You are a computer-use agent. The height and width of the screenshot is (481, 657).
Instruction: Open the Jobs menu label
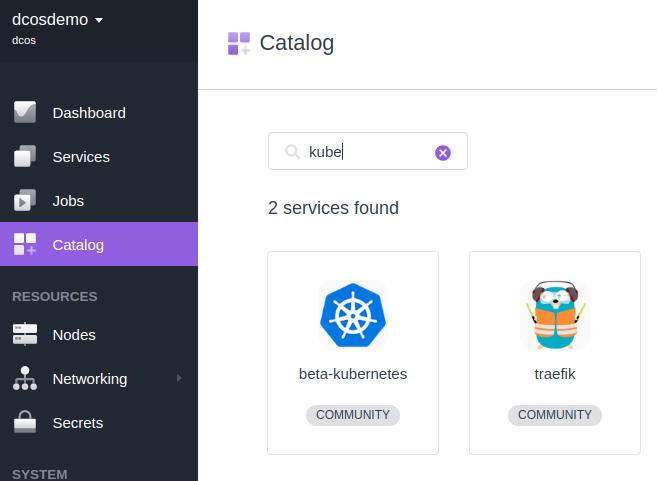pyautogui.click(x=68, y=201)
